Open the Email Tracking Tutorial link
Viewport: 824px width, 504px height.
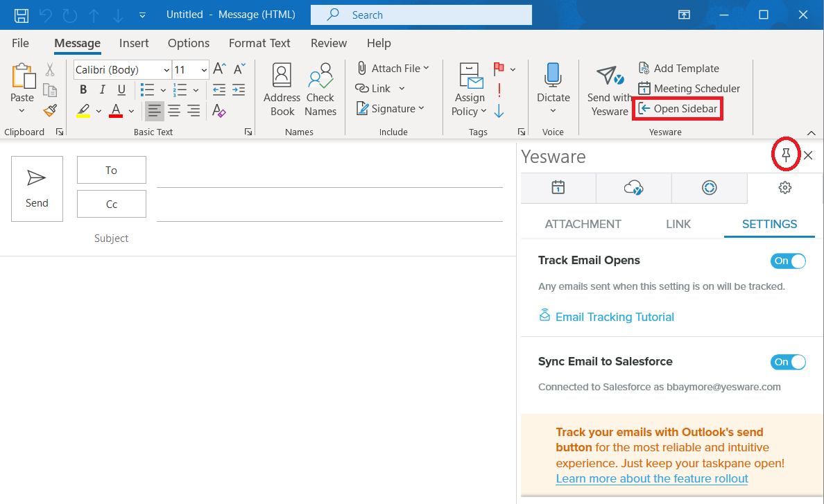pyautogui.click(x=615, y=317)
